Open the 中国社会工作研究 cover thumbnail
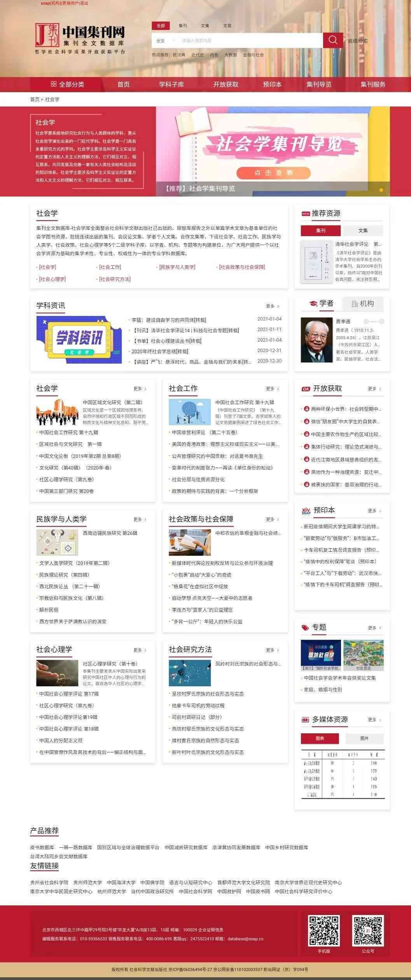Image resolution: width=411 pixels, height=980 pixels. [x=190, y=412]
